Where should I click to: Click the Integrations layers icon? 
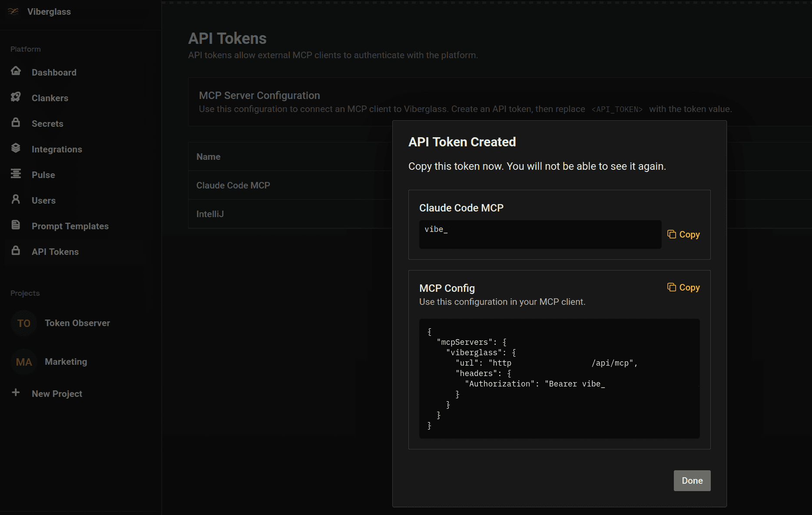click(16, 148)
